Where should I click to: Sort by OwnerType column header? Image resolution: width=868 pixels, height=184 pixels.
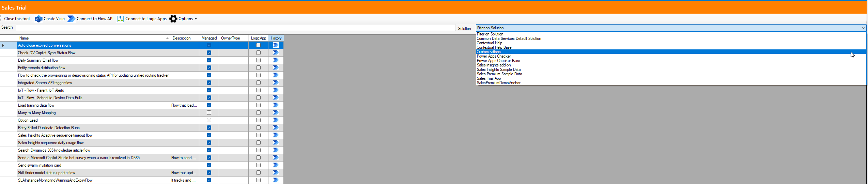[x=233, y=38]
